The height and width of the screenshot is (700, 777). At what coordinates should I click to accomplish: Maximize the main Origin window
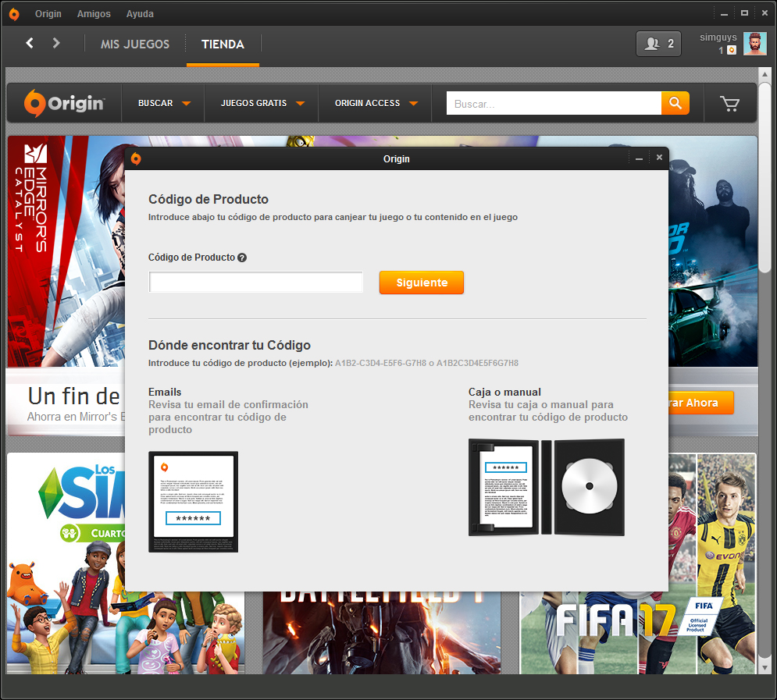tap(744, 12)
